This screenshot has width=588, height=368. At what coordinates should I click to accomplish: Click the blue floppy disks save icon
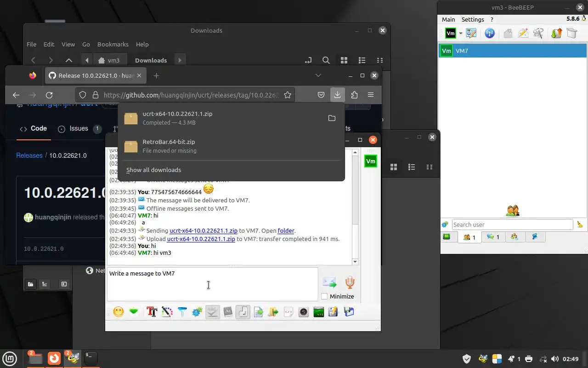click(349, 312)
